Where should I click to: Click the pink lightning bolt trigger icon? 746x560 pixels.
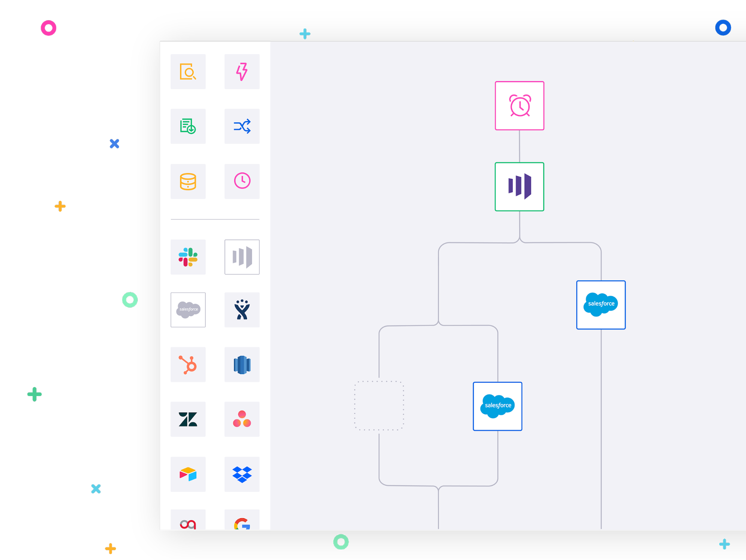pos(242,72)
